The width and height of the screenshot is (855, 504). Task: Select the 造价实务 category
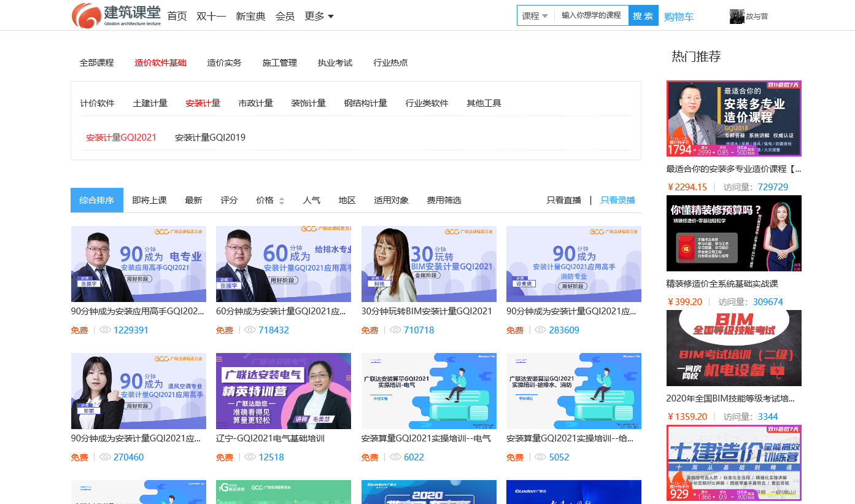click(x=224, y=63)
